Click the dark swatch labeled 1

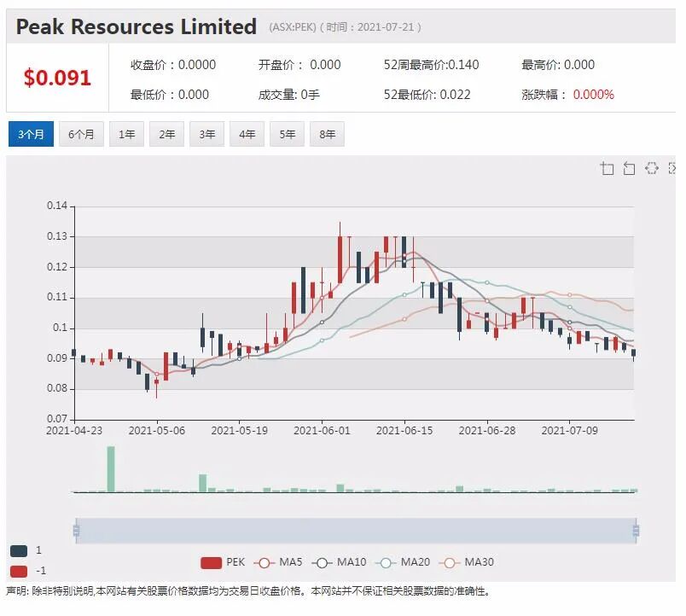19,551
